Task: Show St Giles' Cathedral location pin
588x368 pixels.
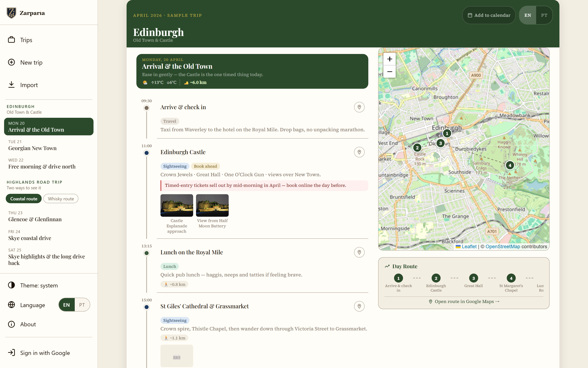Action: tap(359, 306)
